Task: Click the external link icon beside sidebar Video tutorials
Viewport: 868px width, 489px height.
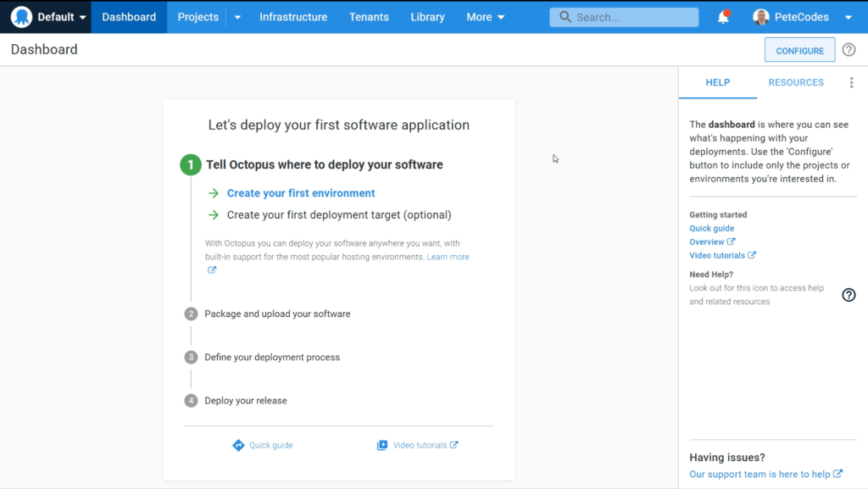Action: pos(752,255)
